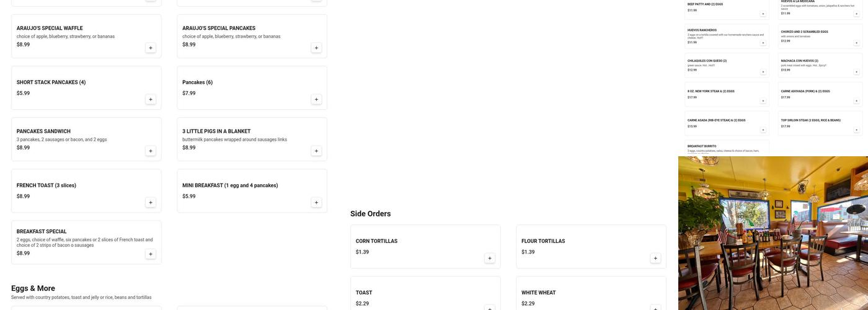The image size is (868, 310).
Task: Click plus icon for French Toast (3 slices)
Action: click(151, 202)
